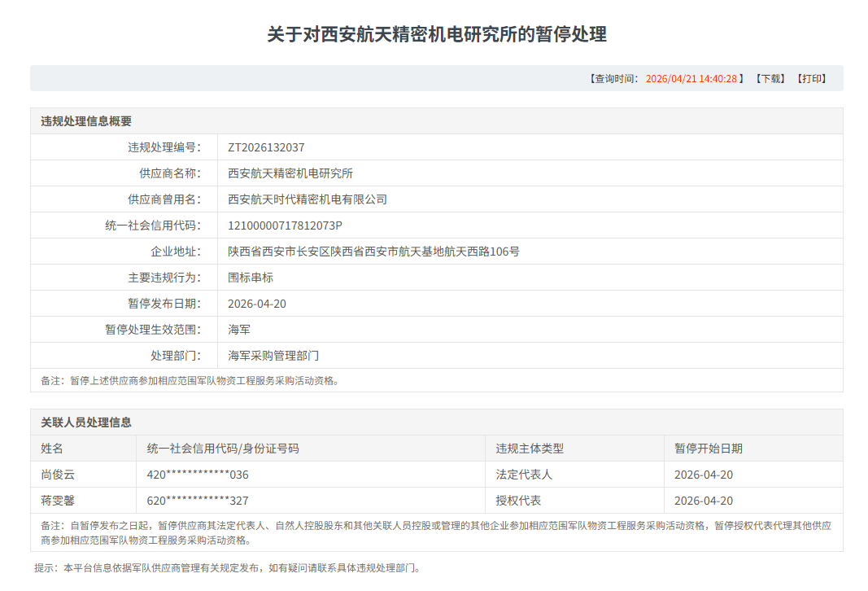Click suspension publish date in summary table
Viewport: 868px width, 591px height.
(257, 304)
